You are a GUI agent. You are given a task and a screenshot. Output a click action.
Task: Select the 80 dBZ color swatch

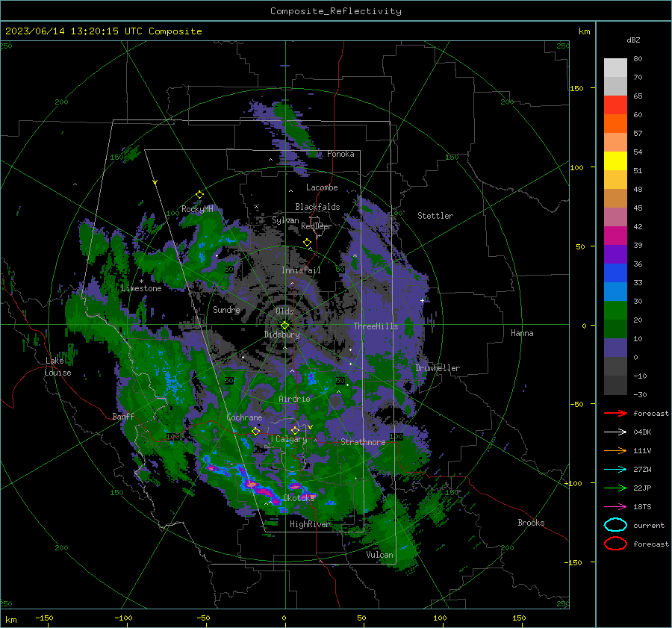[615, 67]
